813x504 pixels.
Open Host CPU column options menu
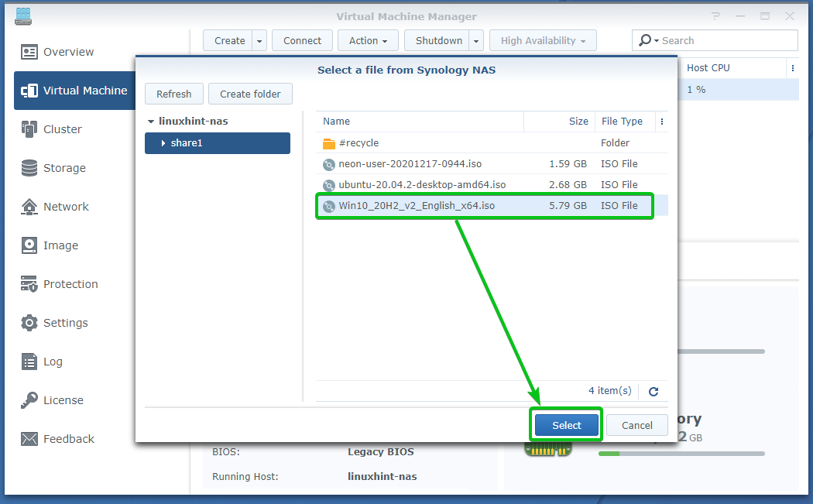792,68
